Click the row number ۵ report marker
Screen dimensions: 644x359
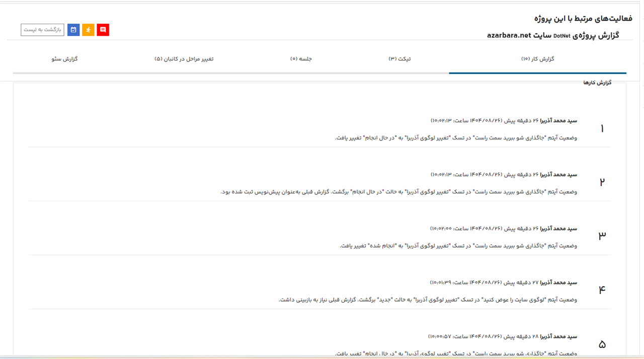point(602,344)
